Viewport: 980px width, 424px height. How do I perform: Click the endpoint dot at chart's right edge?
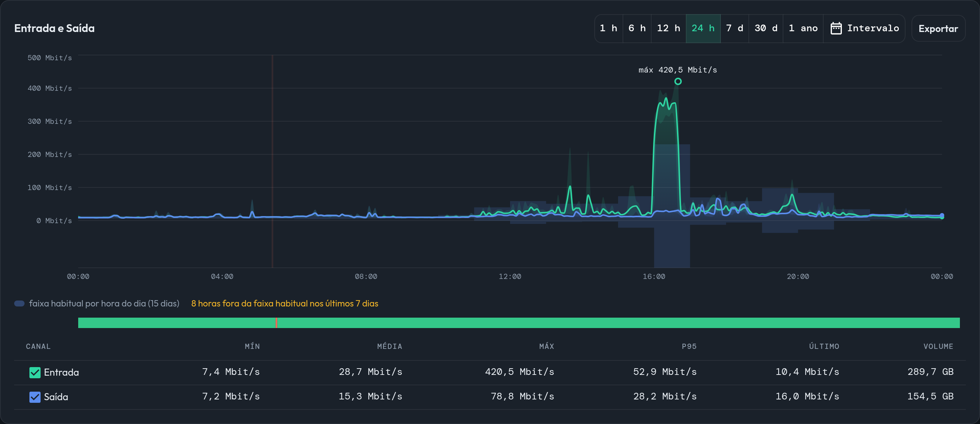point(942,216)
